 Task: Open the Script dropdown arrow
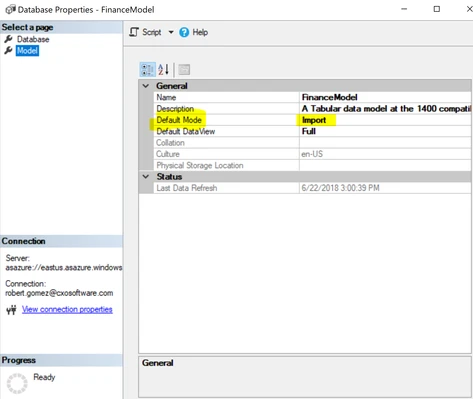point(171,32)
